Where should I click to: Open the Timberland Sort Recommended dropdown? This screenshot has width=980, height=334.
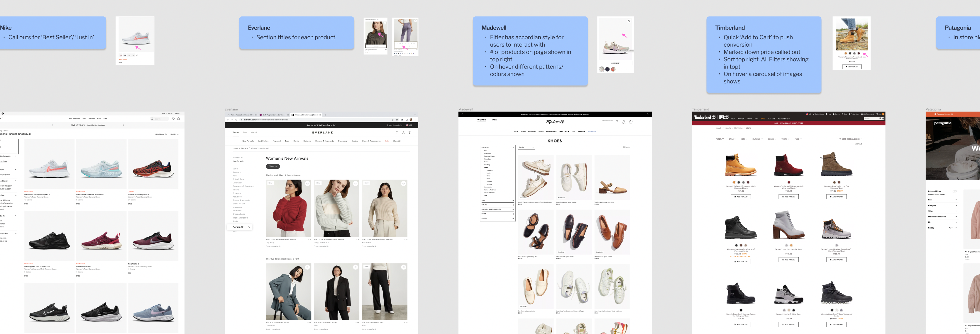(851, 139)
